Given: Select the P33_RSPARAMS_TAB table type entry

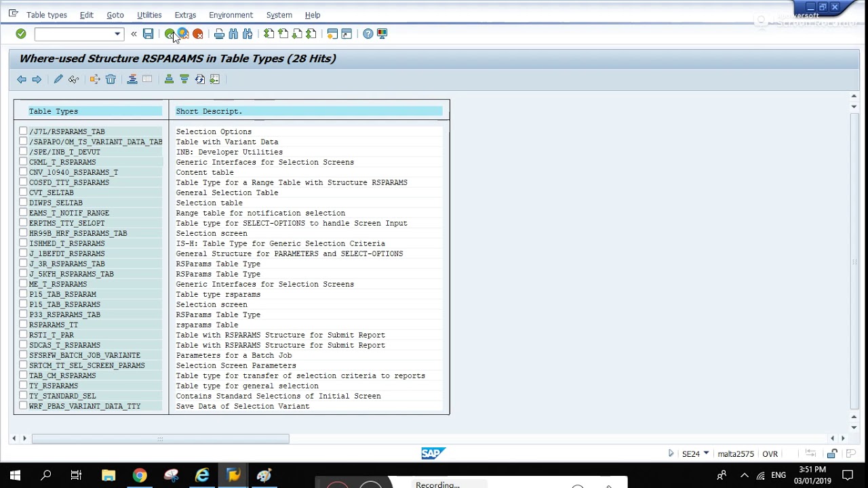Looking at the screenshot, I should 64,314.
